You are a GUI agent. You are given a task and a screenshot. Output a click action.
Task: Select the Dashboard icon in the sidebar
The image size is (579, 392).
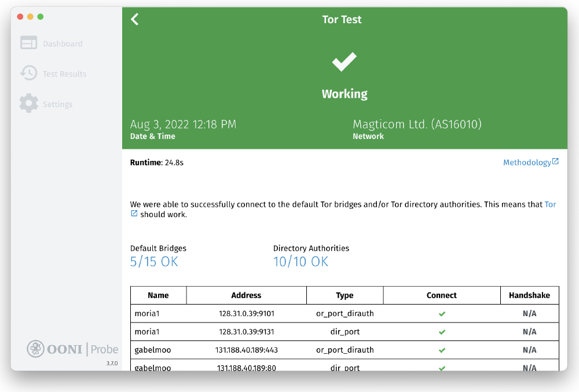pos(29,42)
